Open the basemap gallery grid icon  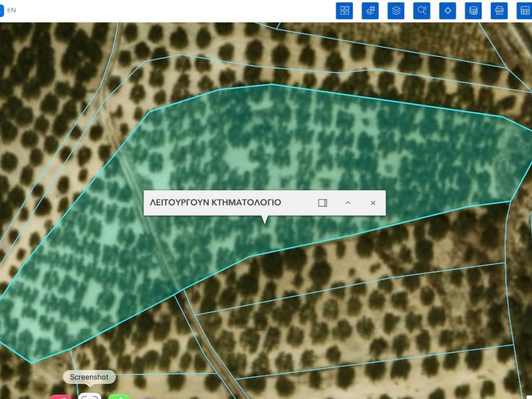(x=344, y=10)
